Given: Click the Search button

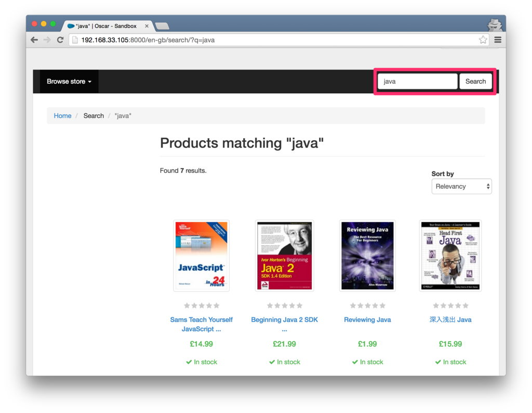Looking at the screenshot, I should pyautogui.click(x=475, y=82).
